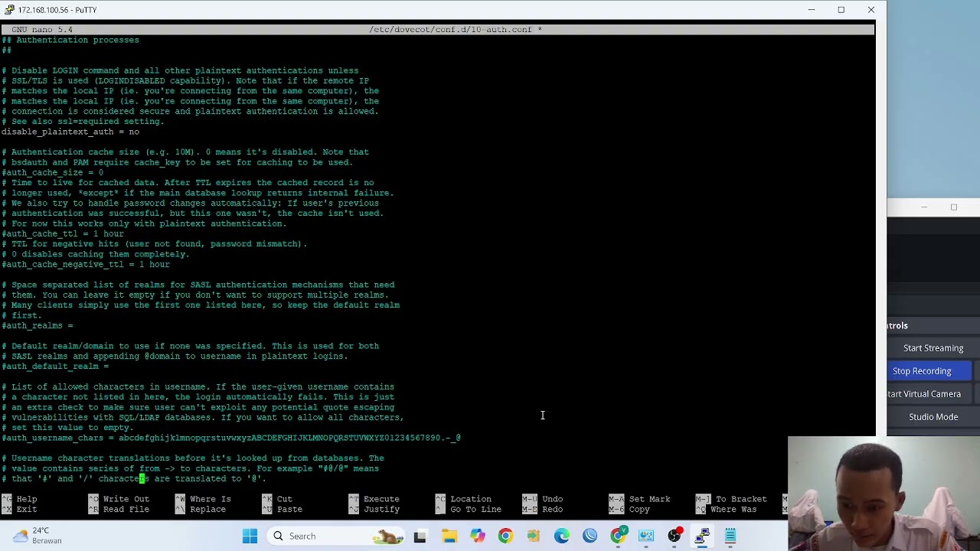Click the nano Undo shortcut
Screen dimensions: 980x551
tap(544, 499)
